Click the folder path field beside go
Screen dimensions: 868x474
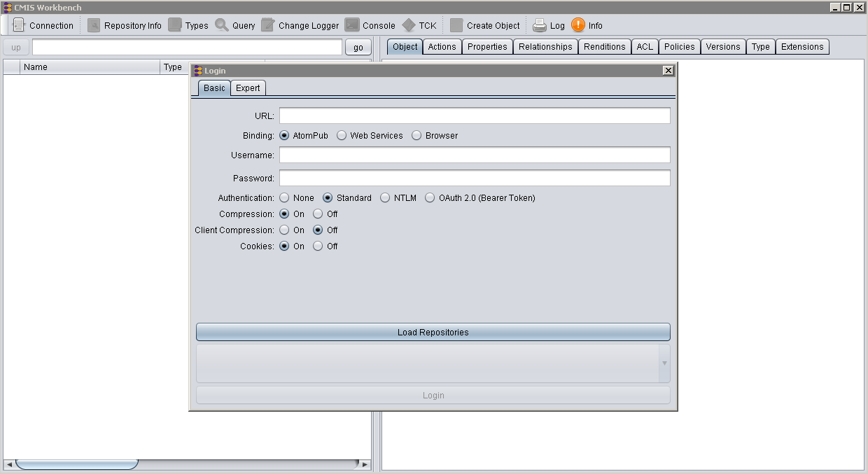[x=187, y=47]
